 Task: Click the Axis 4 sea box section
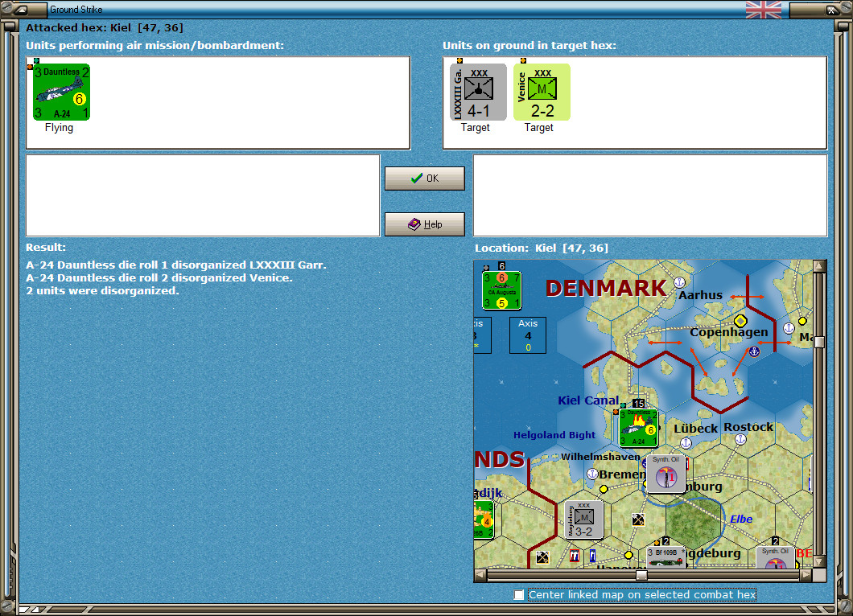[528, 335]
